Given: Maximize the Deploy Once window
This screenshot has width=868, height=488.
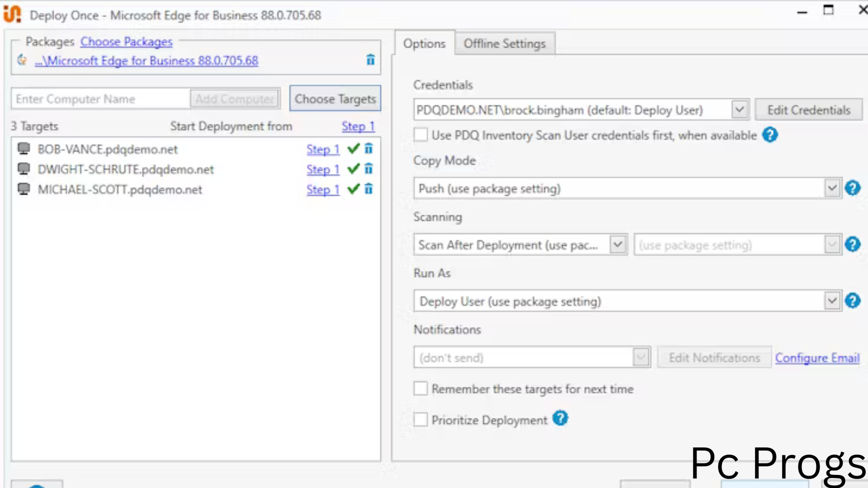Looking at the screenshot, I should [x=828, y=10].
